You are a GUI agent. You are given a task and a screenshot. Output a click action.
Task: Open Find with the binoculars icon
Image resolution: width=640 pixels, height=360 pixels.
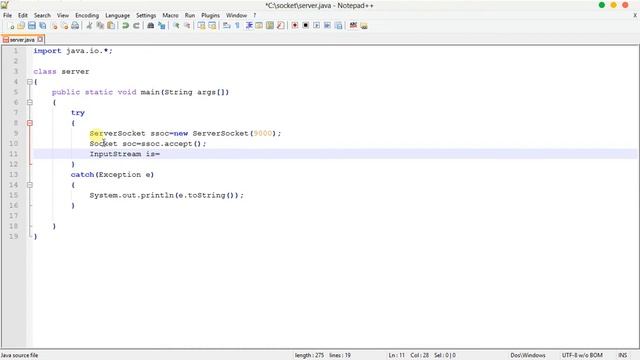point(151,26)
